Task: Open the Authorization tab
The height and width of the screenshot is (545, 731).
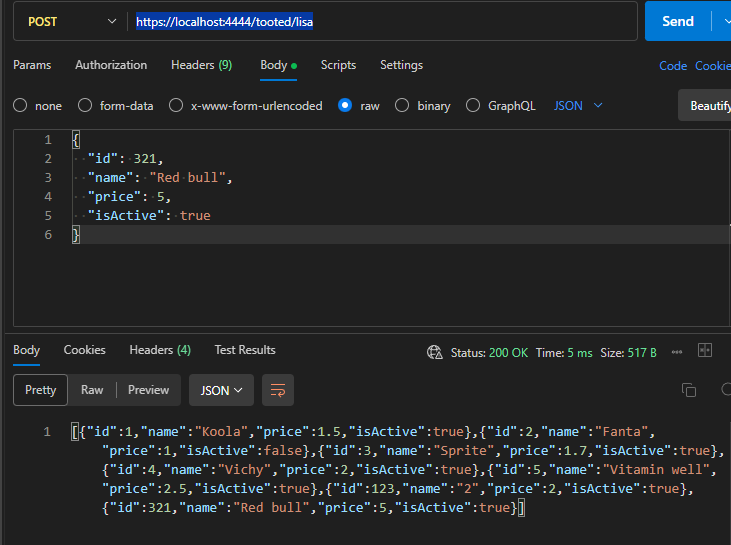Action: (x=111, y=65)
